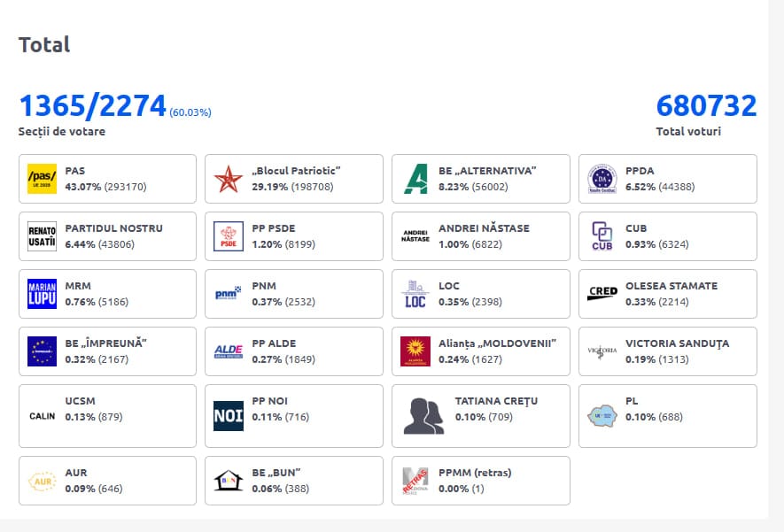Click the Renato Usatîi Partidul Nostru logo

(42, 236)
